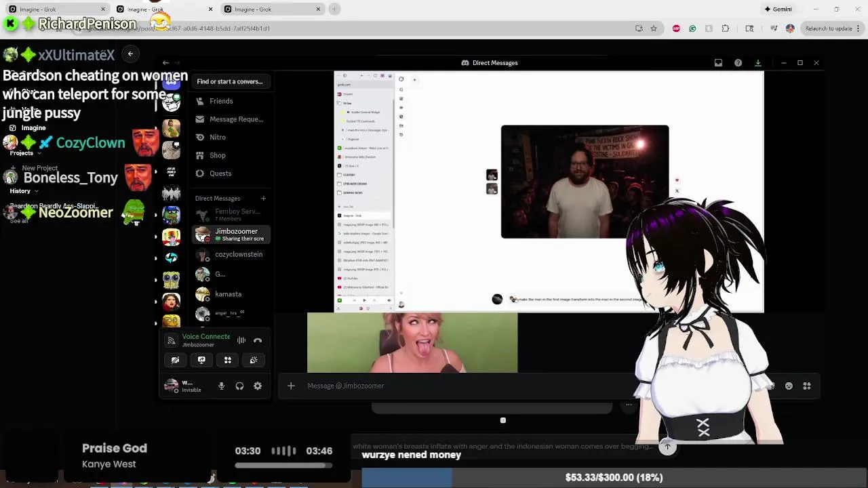Screen dimensions: 868x488
Task: Open the AdBlock Plus extension
Action: pos(676,28)
